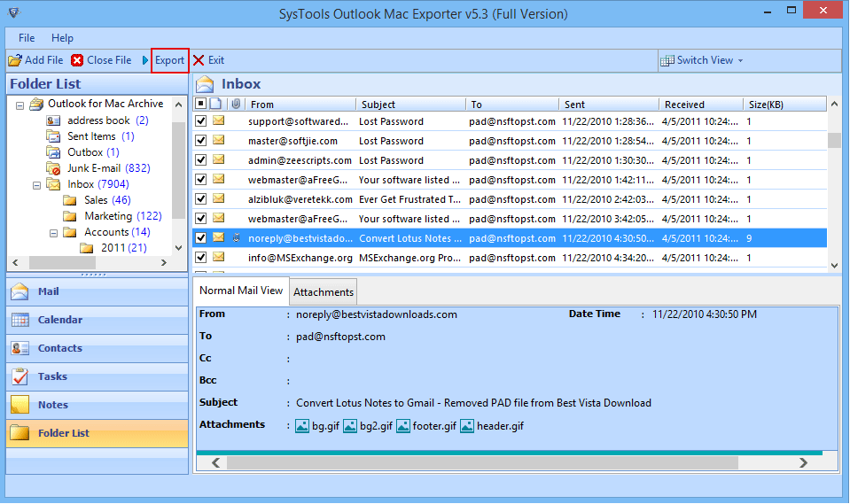Sort by the Subject column header

point(410,104)
